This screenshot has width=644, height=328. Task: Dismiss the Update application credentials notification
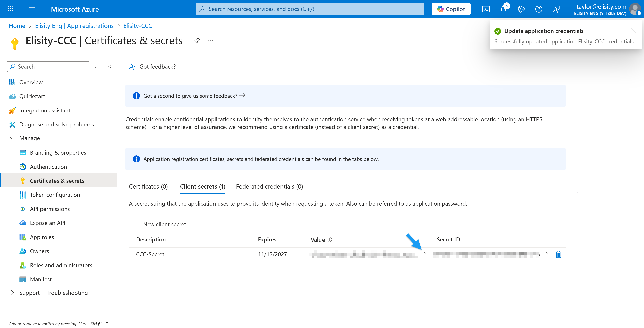click(x=633, y=31)
